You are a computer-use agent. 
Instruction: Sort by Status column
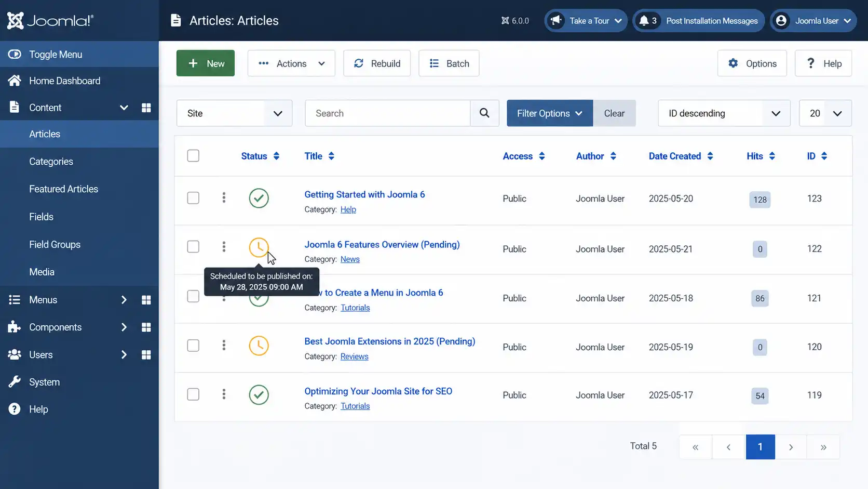(260, 156)
